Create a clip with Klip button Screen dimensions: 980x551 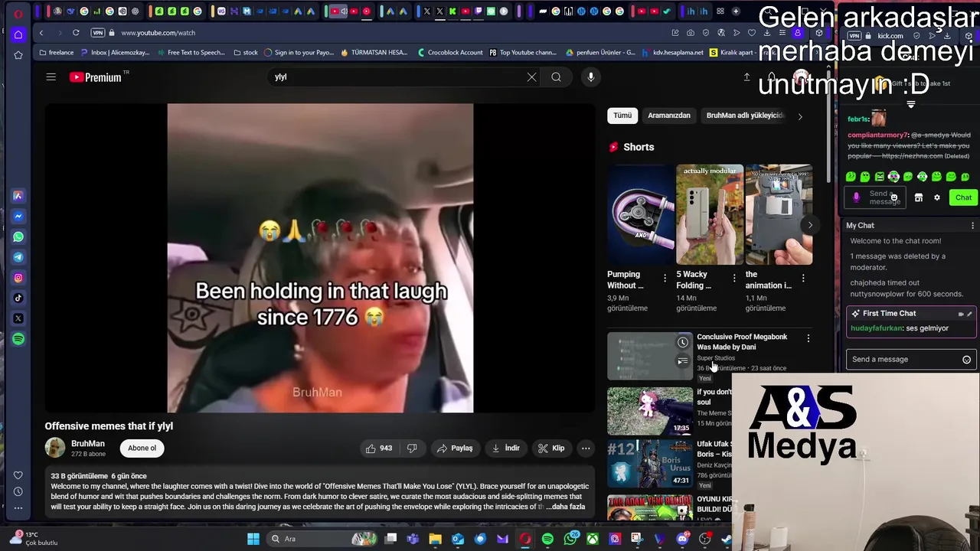click(x=551, y=448)
